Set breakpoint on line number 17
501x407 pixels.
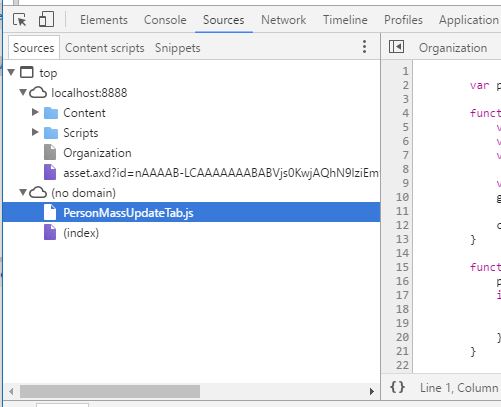[x=402, y=295]
